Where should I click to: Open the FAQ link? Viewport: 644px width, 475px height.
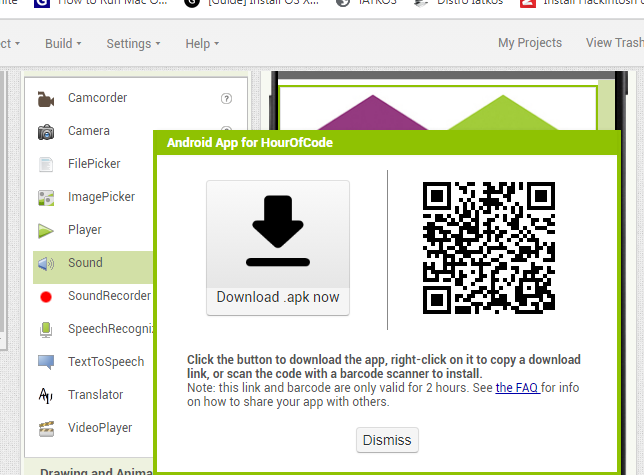pyautogui.click(x=518, y=388)
